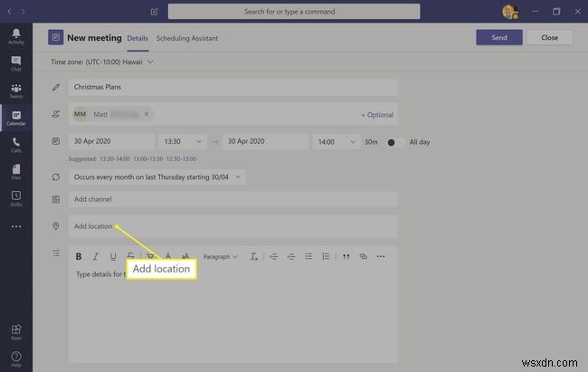The image size is (588, 372).
Task: Go to Teams in the sidebar
Action: click(16, 91)
